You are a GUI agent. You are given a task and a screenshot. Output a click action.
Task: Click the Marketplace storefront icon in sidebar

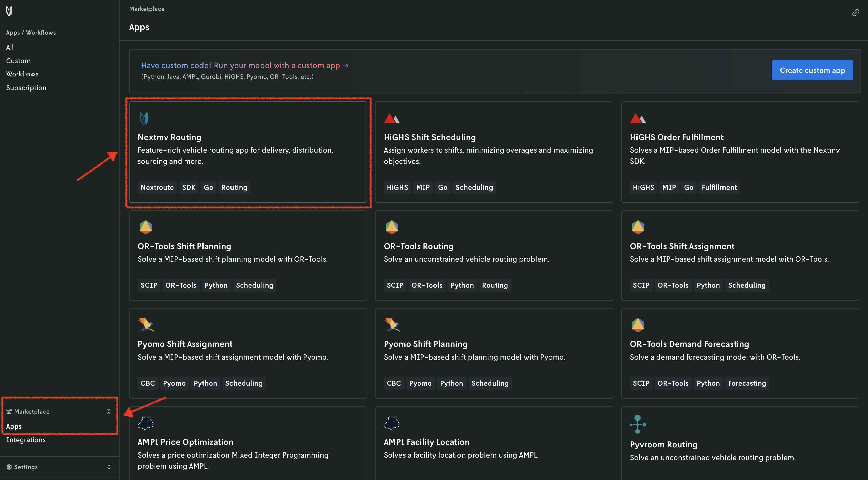click(x=9, y=411)
